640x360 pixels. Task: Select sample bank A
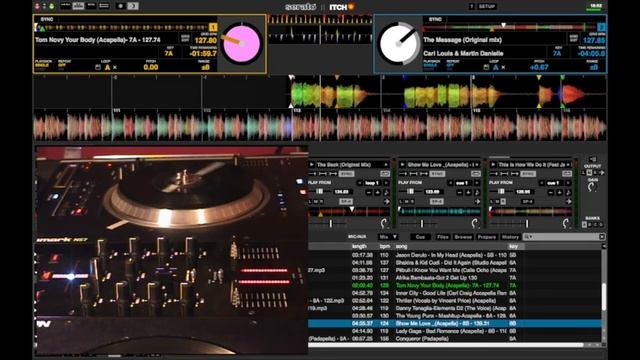(584, 225)
